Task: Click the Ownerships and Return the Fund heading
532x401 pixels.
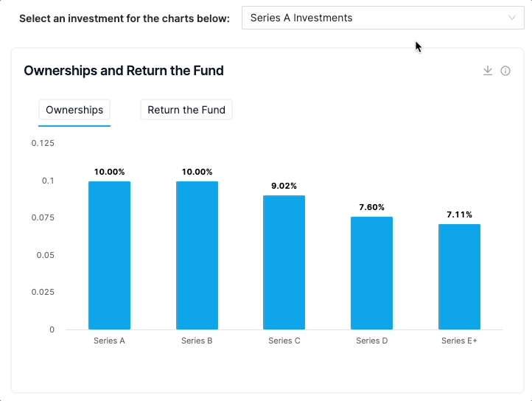Action: (x=124, y=71)
